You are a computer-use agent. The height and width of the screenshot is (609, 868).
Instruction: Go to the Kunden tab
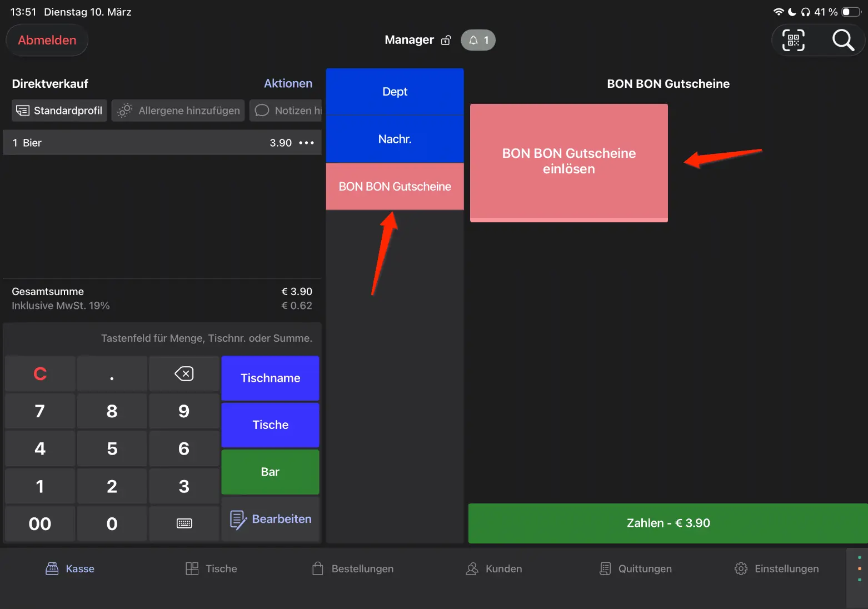494,568
